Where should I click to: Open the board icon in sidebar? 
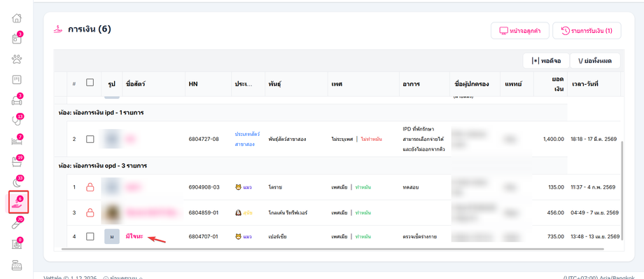coord(16,79)
